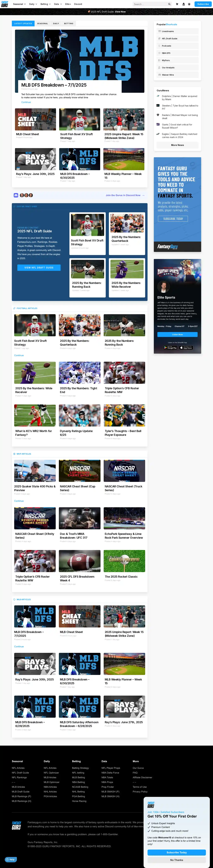The image size is (213, 868).
Task: Click the View NFL Draft Guide button
Action: [39, 268]
